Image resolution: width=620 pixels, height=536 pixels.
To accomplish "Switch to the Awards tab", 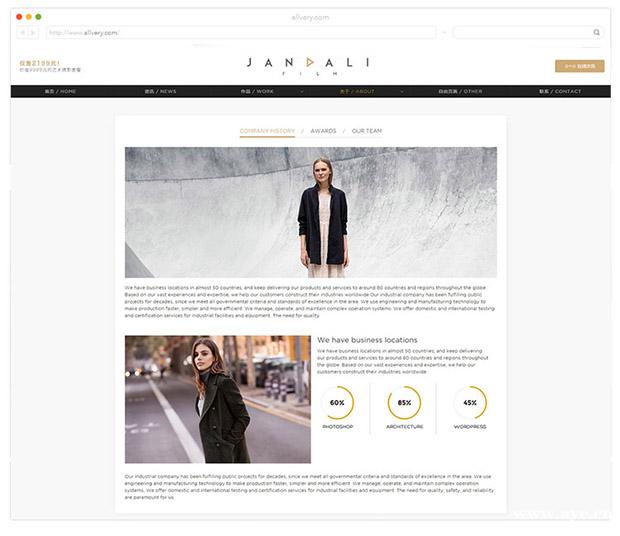I will [323, 131].
